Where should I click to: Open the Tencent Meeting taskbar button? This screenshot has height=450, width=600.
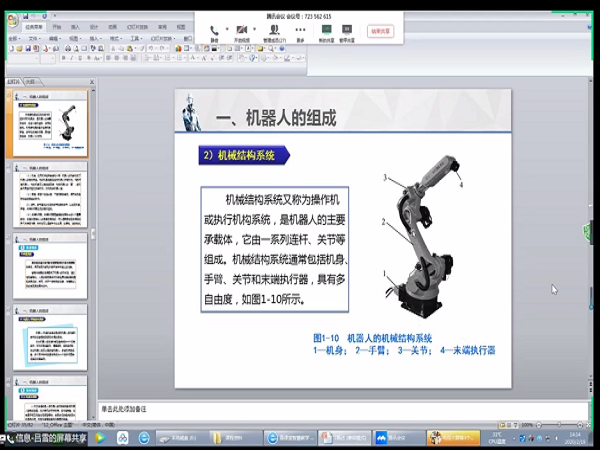click(x=398, y=438)
